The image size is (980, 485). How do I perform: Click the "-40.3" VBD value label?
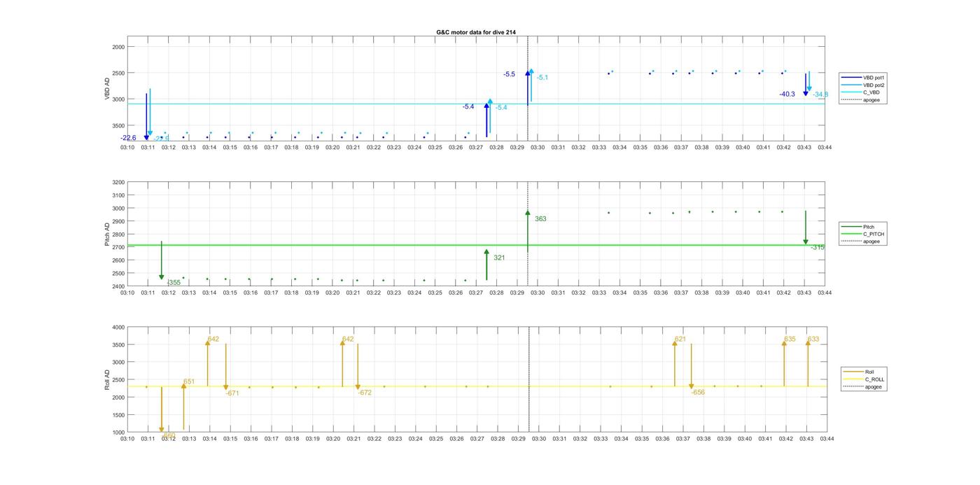(787, 94)
